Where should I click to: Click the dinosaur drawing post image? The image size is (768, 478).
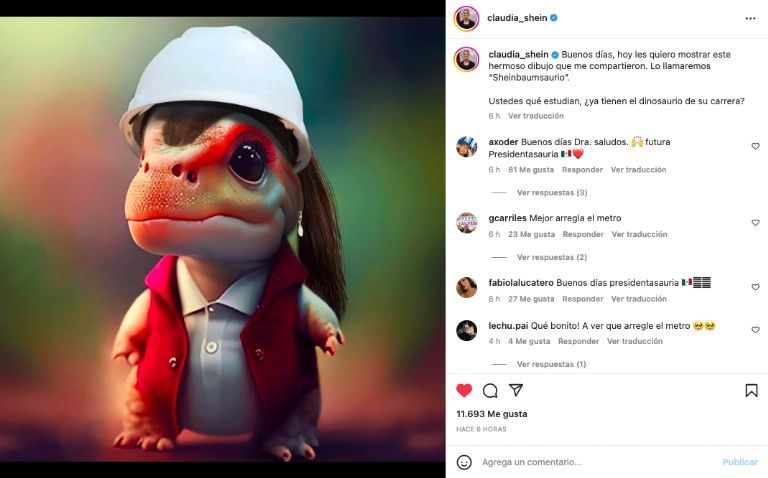[222, 240]
